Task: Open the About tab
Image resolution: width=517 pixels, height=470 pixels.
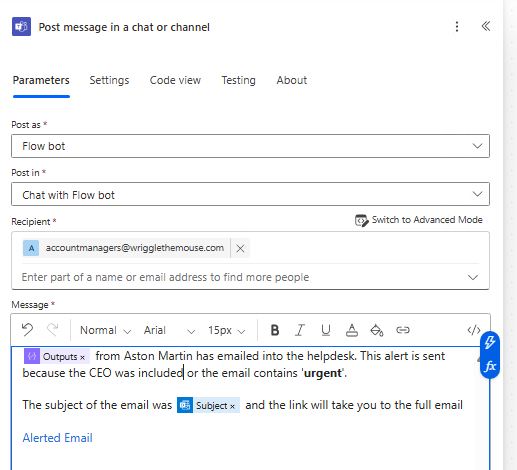Action: [x=292, y=80]
